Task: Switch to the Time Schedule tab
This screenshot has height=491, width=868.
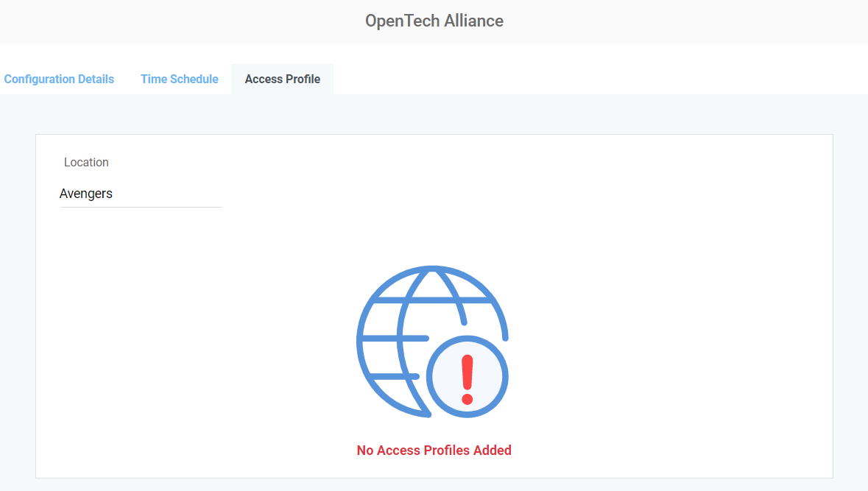Action: 180,80
